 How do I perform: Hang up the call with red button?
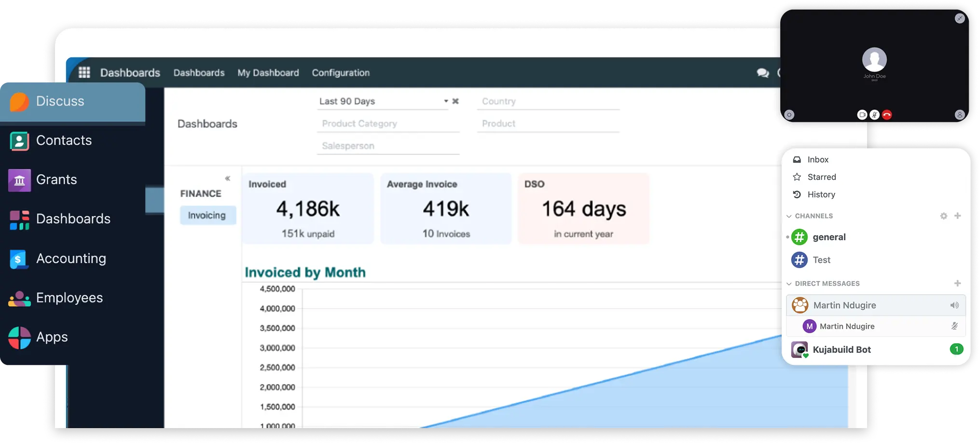(887, 115)
